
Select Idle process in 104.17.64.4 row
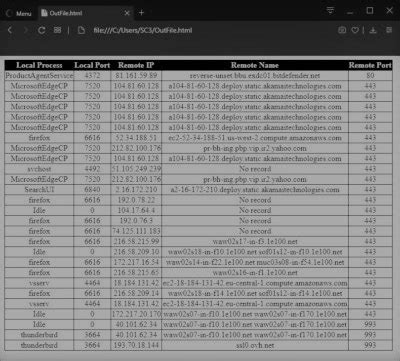[39, 210]
